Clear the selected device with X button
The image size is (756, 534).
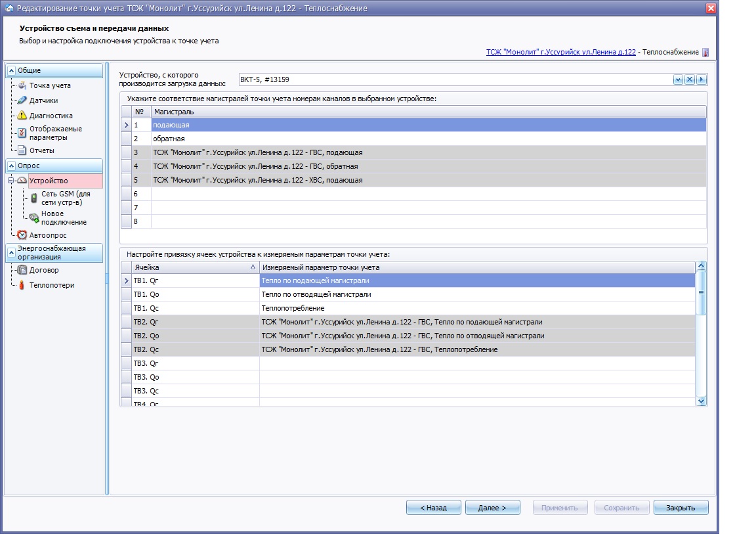690,79
